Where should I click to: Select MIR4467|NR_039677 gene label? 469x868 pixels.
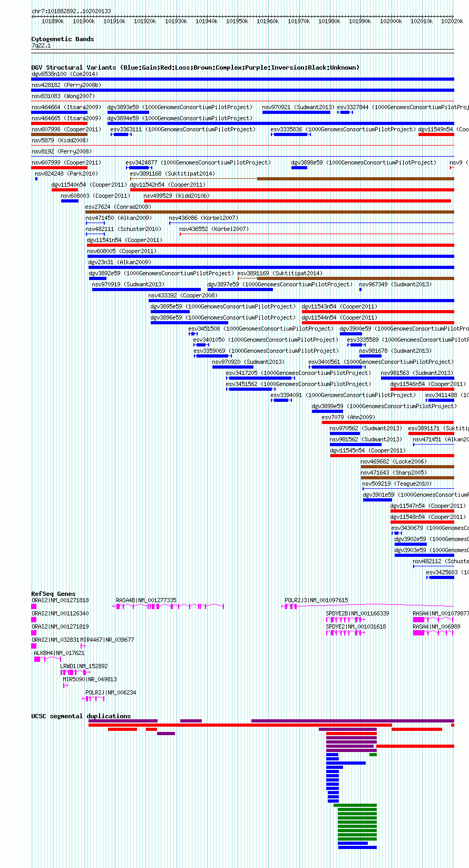click(107, 640)
